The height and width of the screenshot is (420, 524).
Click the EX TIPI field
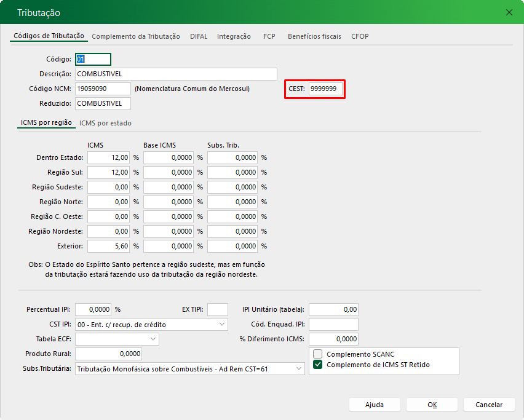point(218,310)
